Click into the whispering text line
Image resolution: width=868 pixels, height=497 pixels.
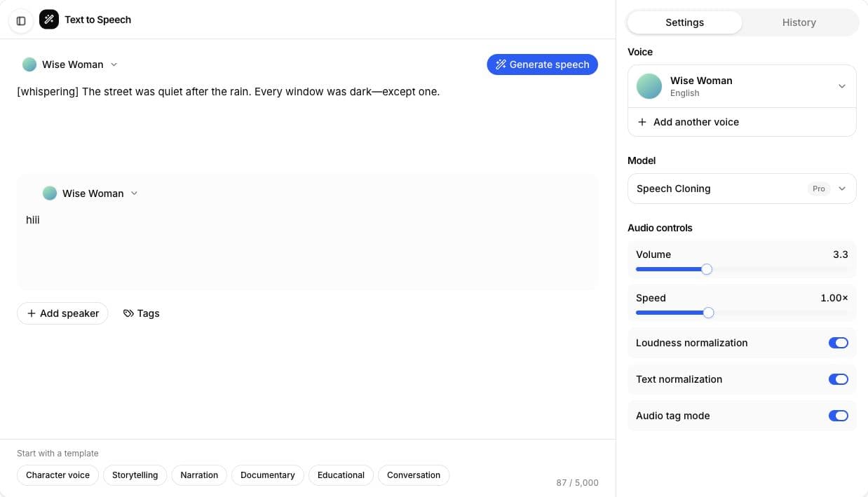(229, 92)
